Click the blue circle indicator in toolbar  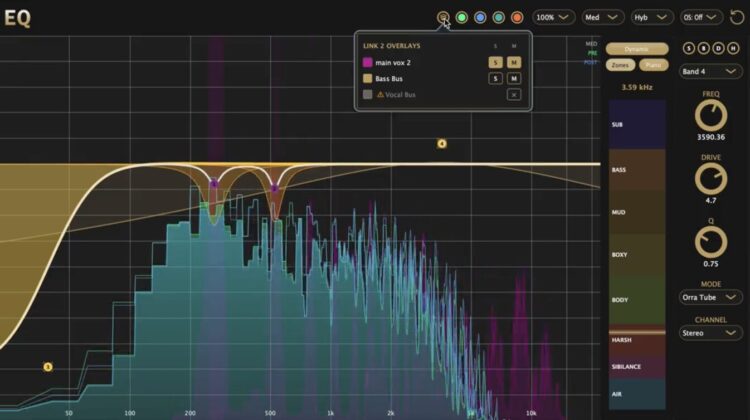tap(480, 18)
